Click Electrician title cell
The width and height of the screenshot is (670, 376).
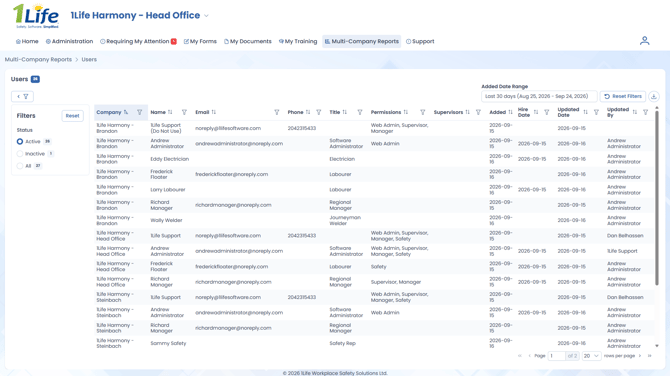pos(342,159)
